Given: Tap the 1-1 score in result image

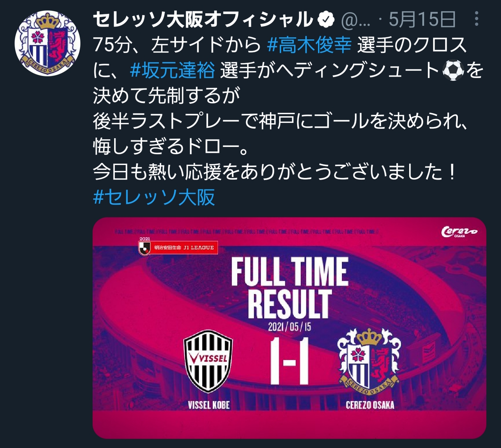Looking at the screenshot, I should coord(289,360).
